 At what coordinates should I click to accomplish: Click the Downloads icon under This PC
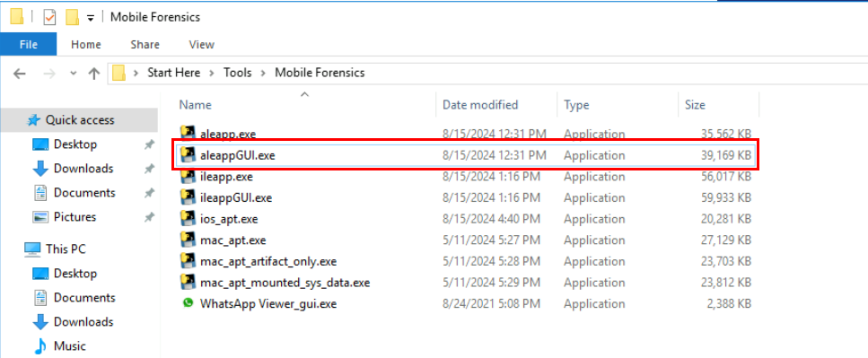pyautogui.click(x=40, y=322)
